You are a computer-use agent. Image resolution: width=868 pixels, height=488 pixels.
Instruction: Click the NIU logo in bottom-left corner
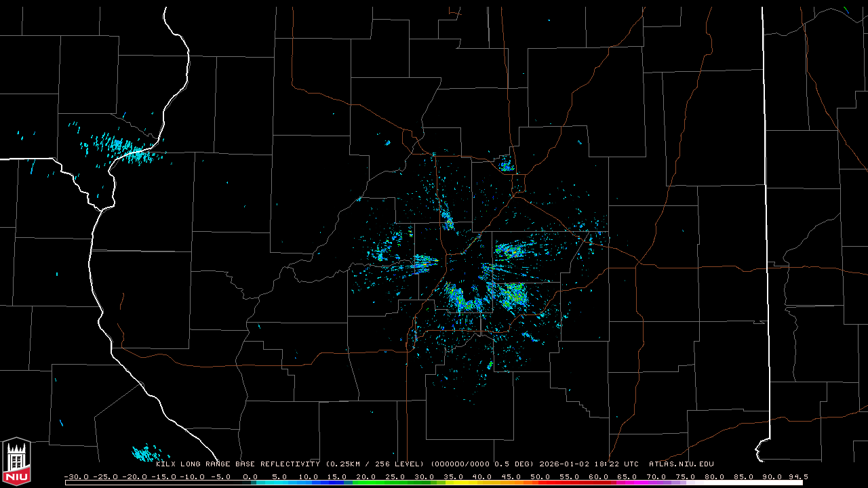click(16, 461)
